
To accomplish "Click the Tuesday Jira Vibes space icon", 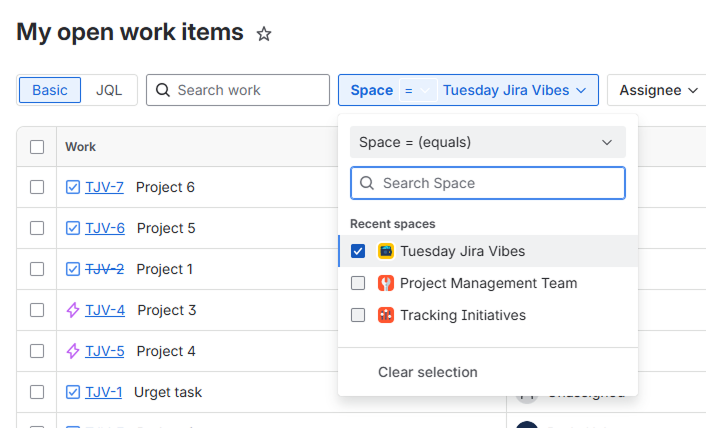I will [386, 251].
